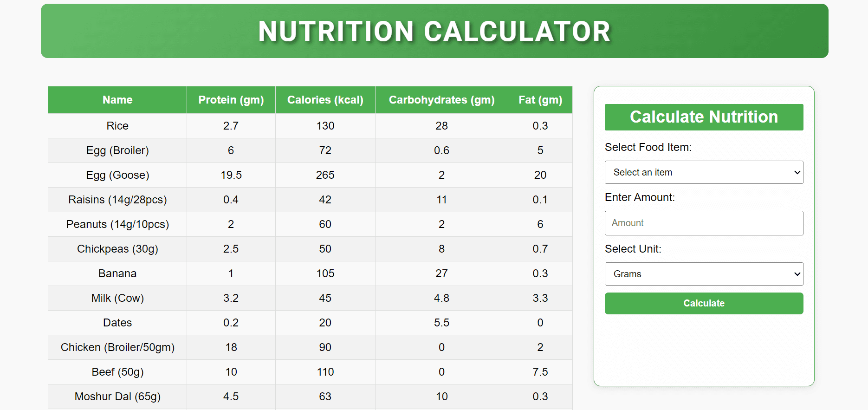Open the Select Food Item dropdown
The height and width of the screenshot is (410, 868).
(x=704, y=172)
